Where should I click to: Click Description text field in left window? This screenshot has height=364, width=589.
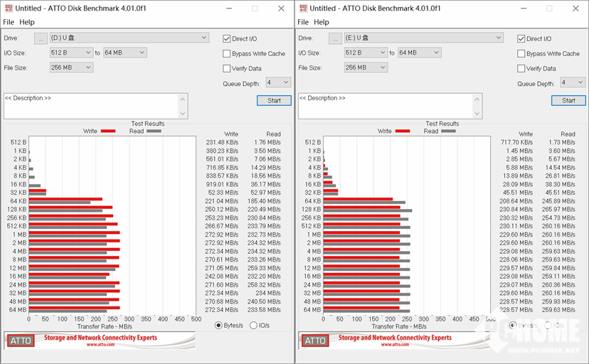pos(91,106)
